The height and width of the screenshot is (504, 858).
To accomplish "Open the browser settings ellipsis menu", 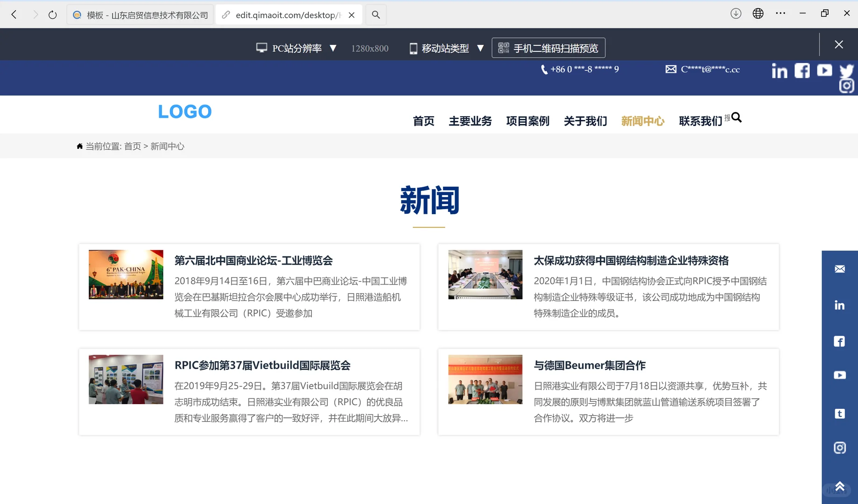I will pos(780,13).
